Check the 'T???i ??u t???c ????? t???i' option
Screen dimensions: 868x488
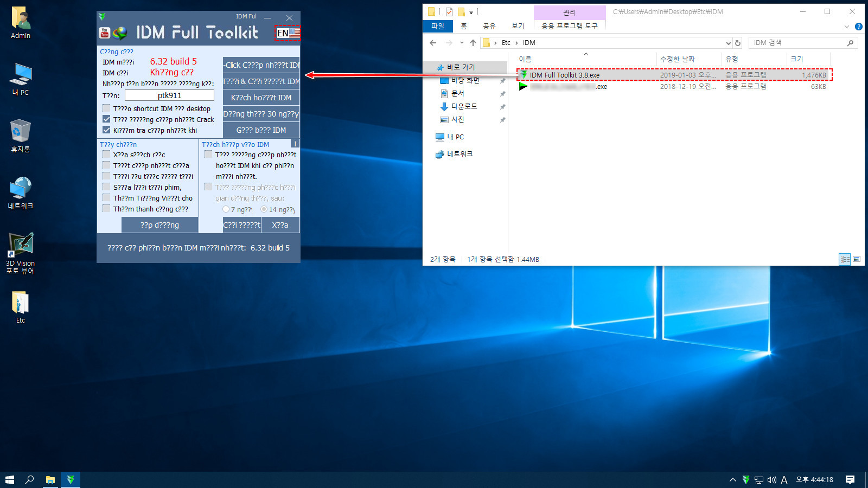coord(106,176)
